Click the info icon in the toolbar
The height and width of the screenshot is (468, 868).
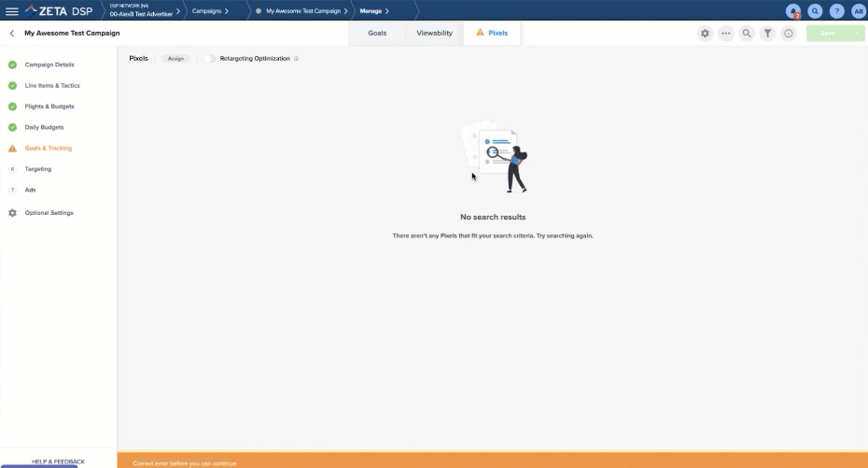789,34
